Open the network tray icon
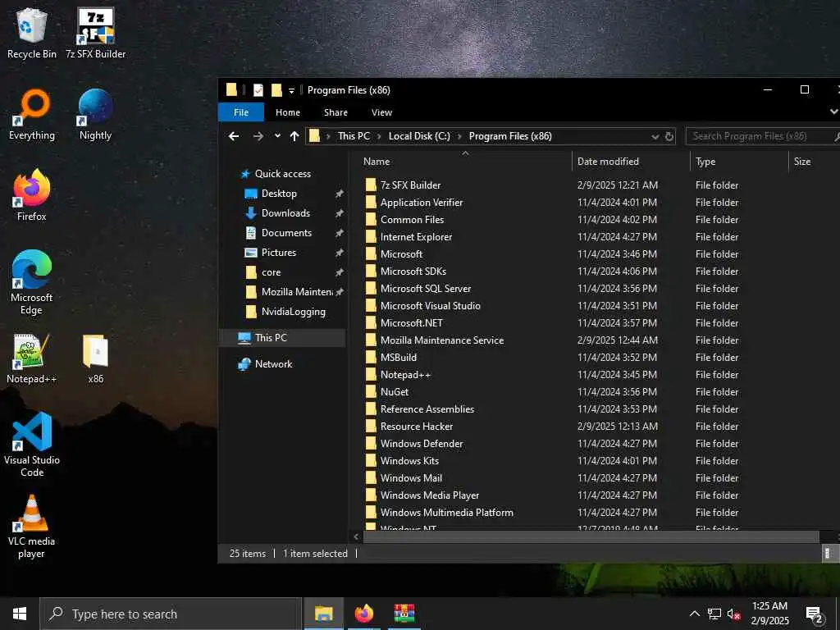The height and width of the screenshot is (630, 840). click(x=714, y=614)
